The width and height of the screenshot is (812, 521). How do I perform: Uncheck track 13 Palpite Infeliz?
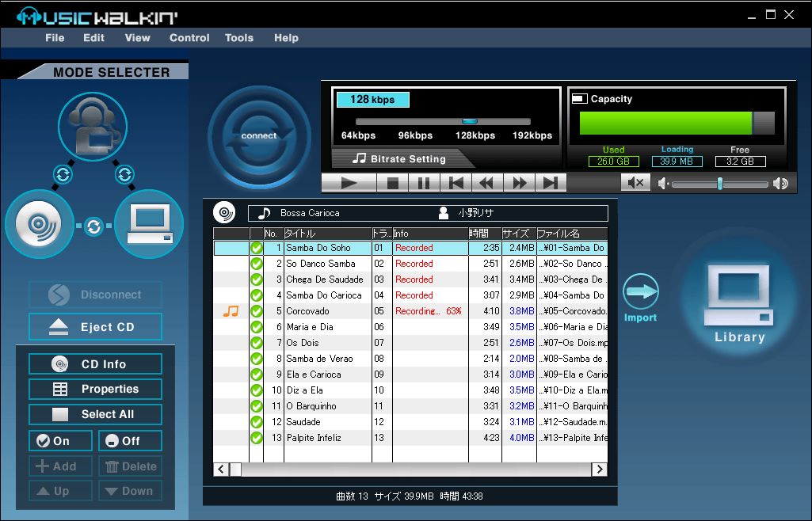(257, 438)
